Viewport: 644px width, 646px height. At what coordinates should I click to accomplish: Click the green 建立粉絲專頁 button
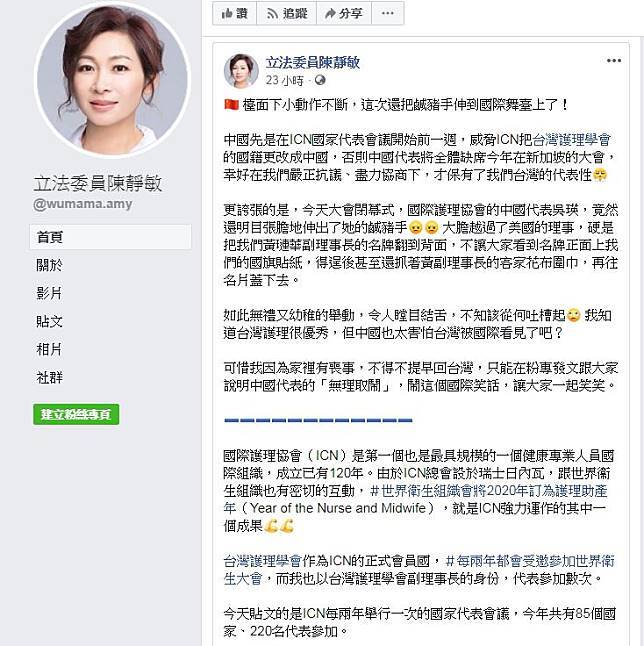[76, 414]
